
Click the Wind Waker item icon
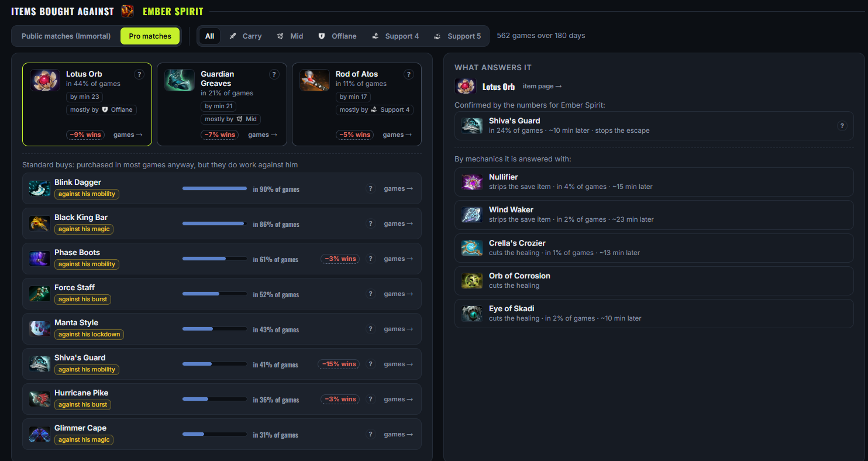[x=471, y=214]
